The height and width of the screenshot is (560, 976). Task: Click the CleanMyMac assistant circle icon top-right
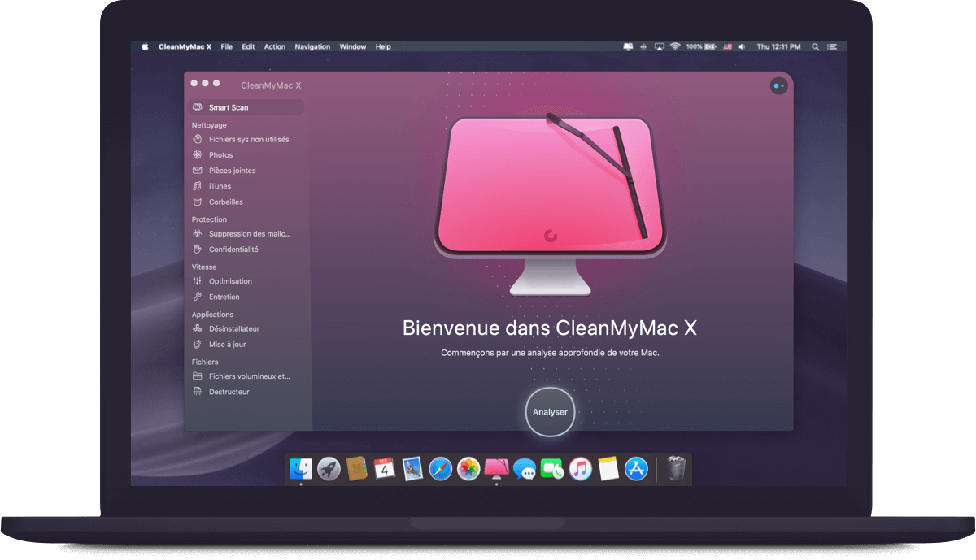click(778, 85)
